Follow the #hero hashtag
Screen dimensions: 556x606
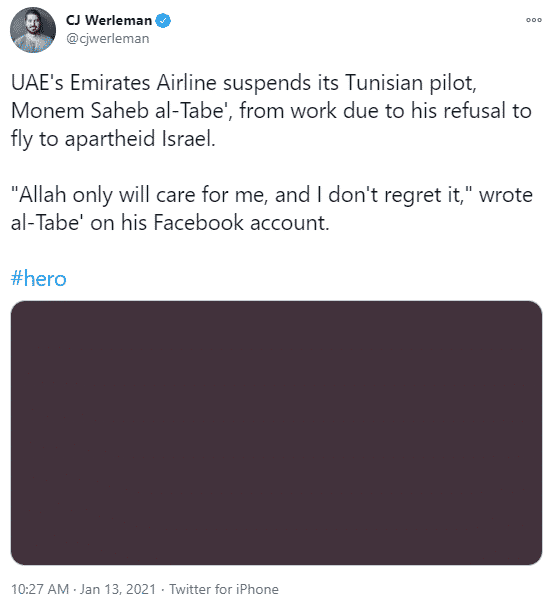click(x=39, y=278)
